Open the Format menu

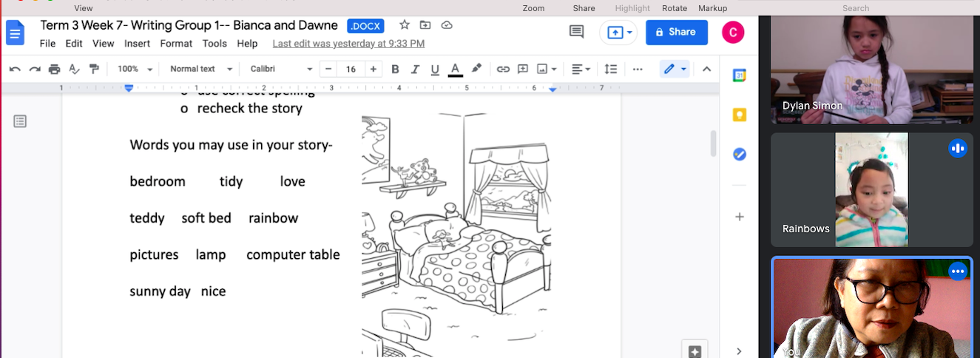[176, 44]
